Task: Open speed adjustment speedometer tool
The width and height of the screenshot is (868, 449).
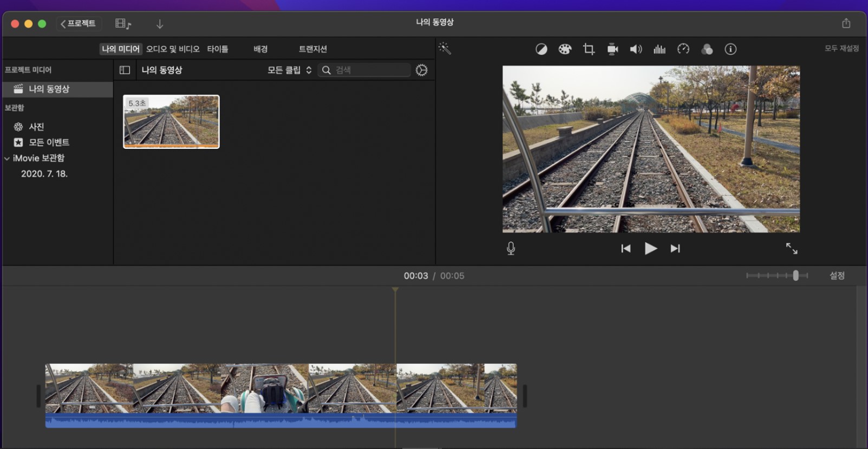Action: pos(683,49)
